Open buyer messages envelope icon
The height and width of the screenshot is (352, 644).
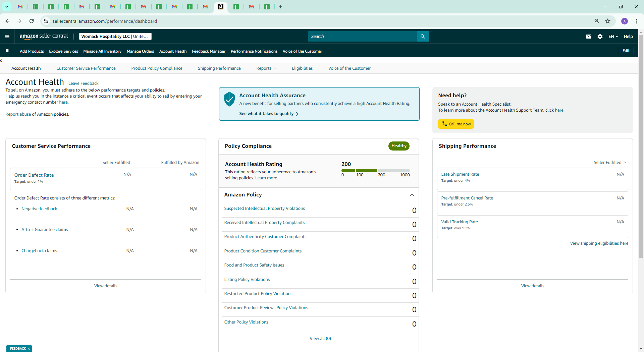tap(588, 37)
